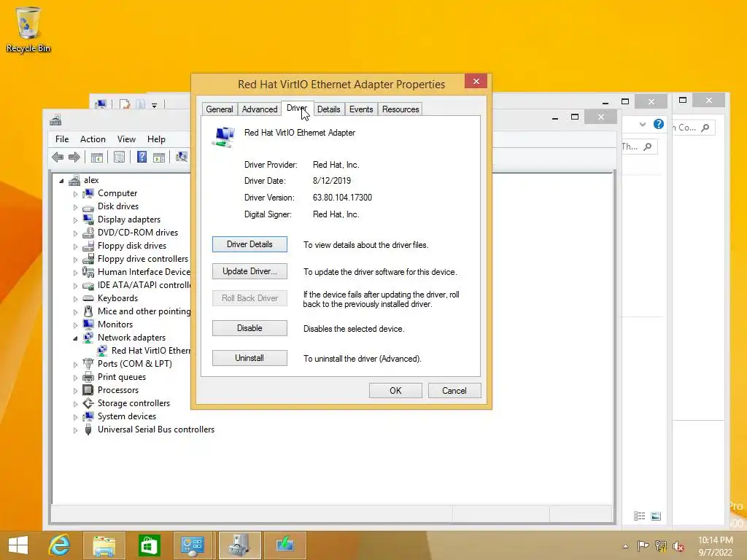Select the DVD/CD-ROM drives icon

[x=88, y=233]
